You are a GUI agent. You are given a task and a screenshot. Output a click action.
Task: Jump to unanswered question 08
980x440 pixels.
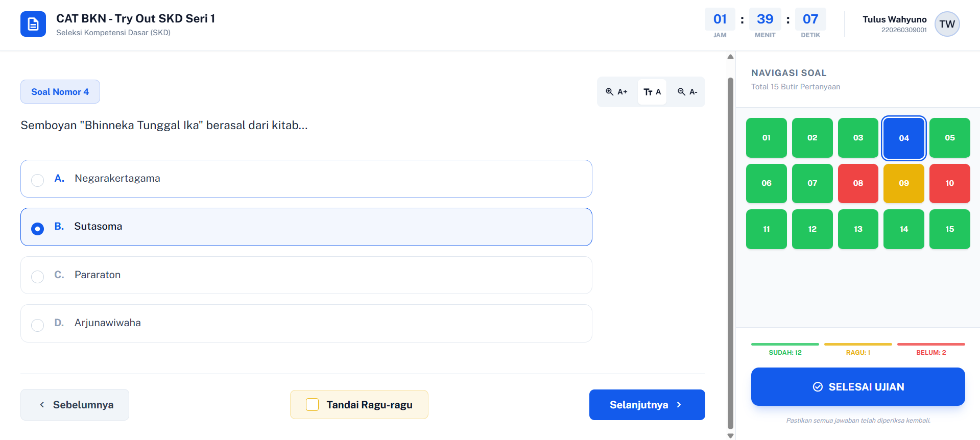coord(858,183)
